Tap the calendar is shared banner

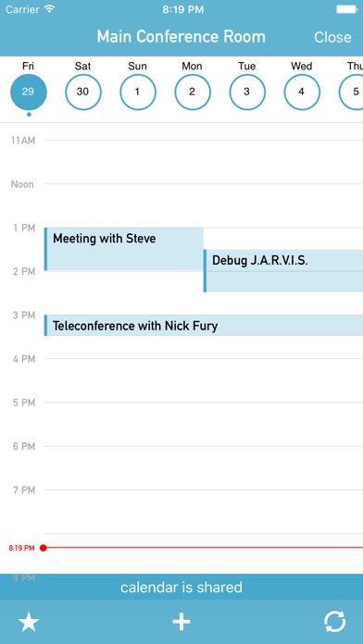pos(181,587)
